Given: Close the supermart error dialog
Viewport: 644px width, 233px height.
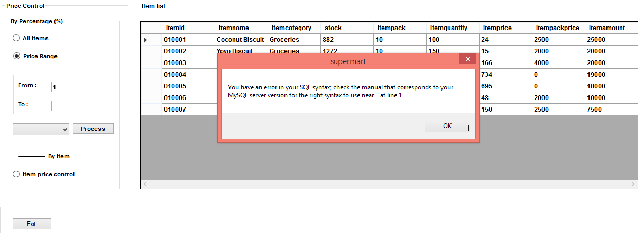Looking at the screenshot, I should [x=467, y=59].
